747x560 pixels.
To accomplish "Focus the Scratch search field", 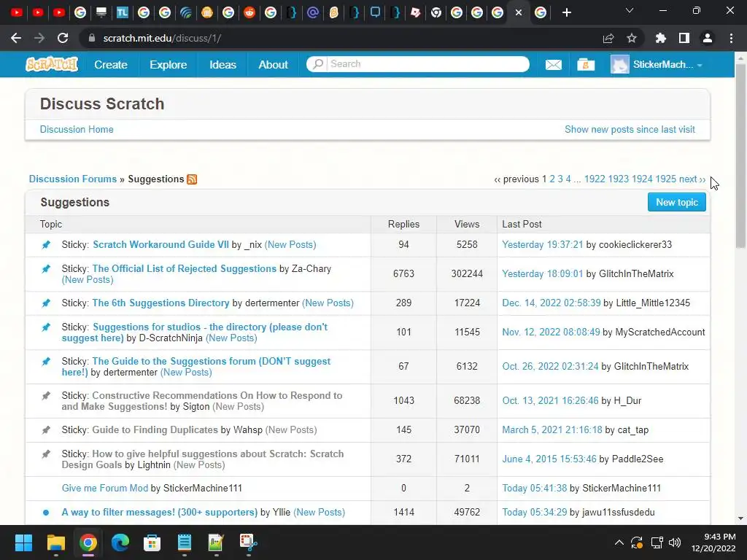I will [x=429, y=64].
